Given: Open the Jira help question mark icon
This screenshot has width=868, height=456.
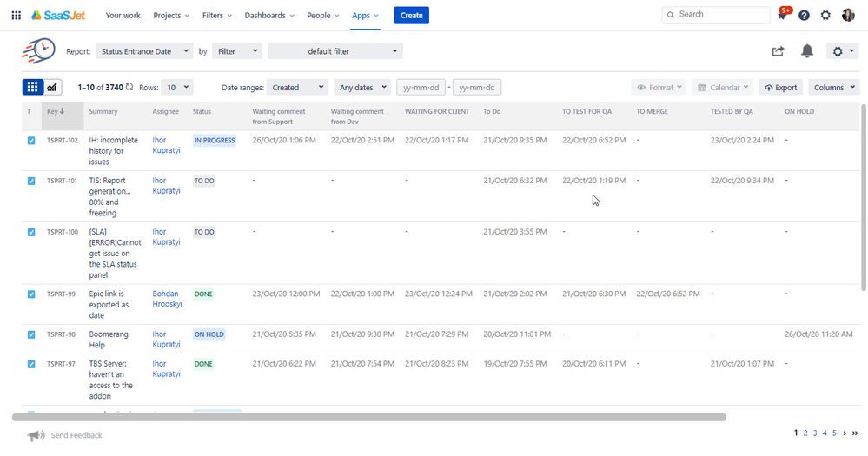Looking at the screenshot, I should point(804,15).
